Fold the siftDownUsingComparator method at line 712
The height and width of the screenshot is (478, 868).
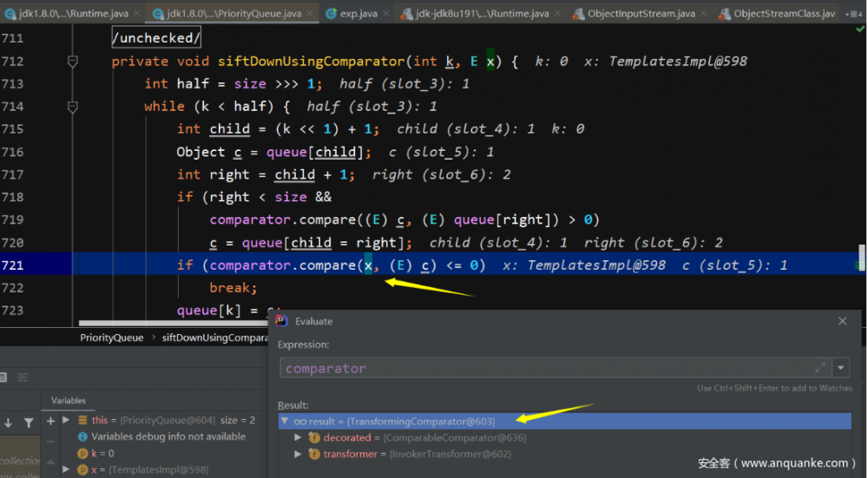73,62
